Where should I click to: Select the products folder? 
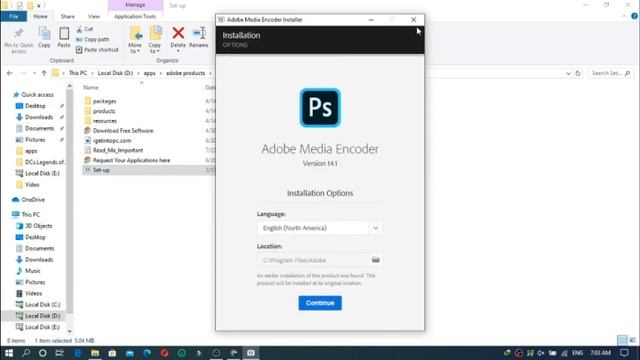tap(104, 111)
